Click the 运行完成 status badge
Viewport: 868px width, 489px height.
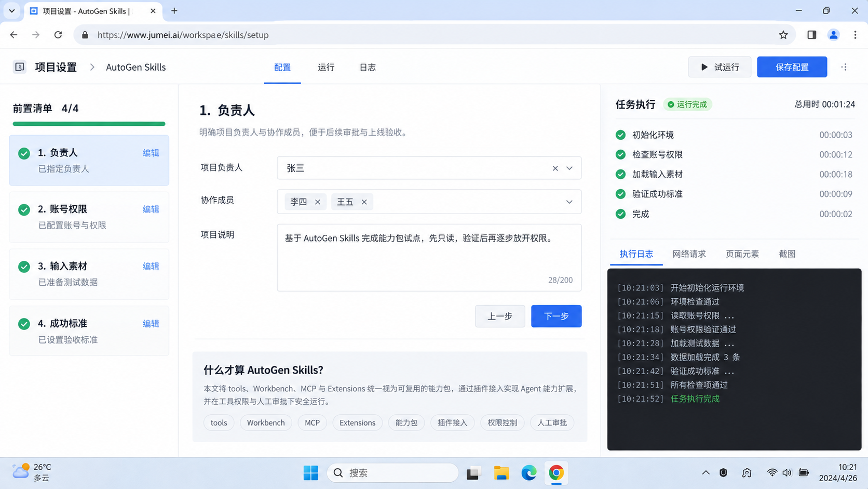coord(687,104)
